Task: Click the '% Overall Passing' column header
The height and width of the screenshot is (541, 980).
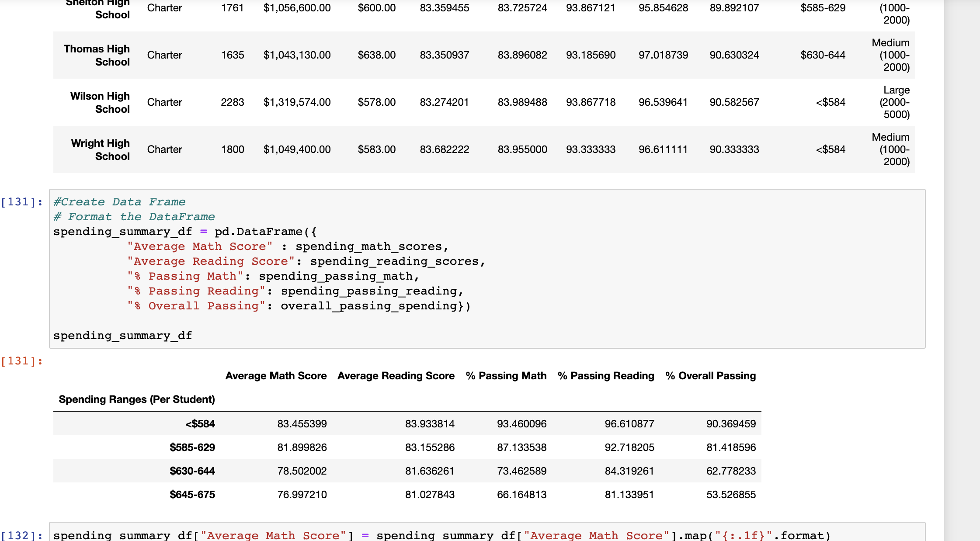Action: [710, 375]
